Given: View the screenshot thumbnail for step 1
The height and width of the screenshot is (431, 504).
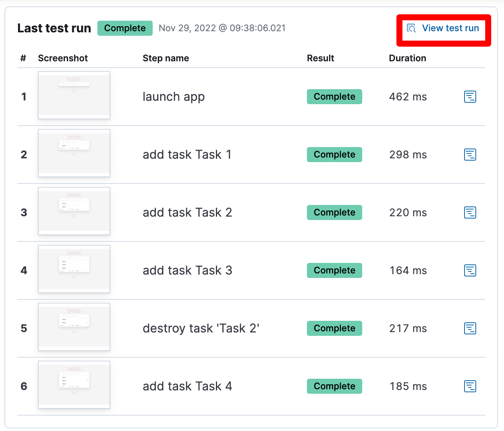Looking at the screenshot, I should (74, 95).
